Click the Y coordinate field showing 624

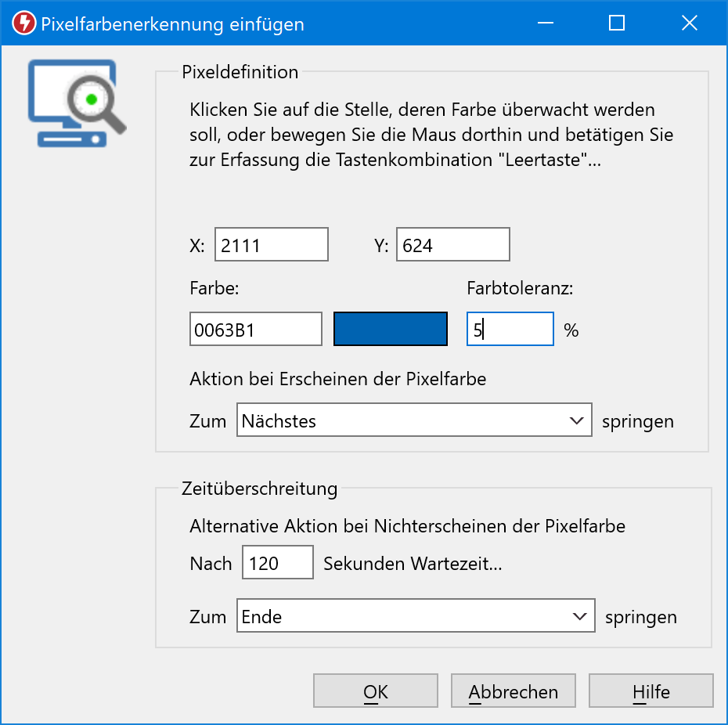[452, 245]
